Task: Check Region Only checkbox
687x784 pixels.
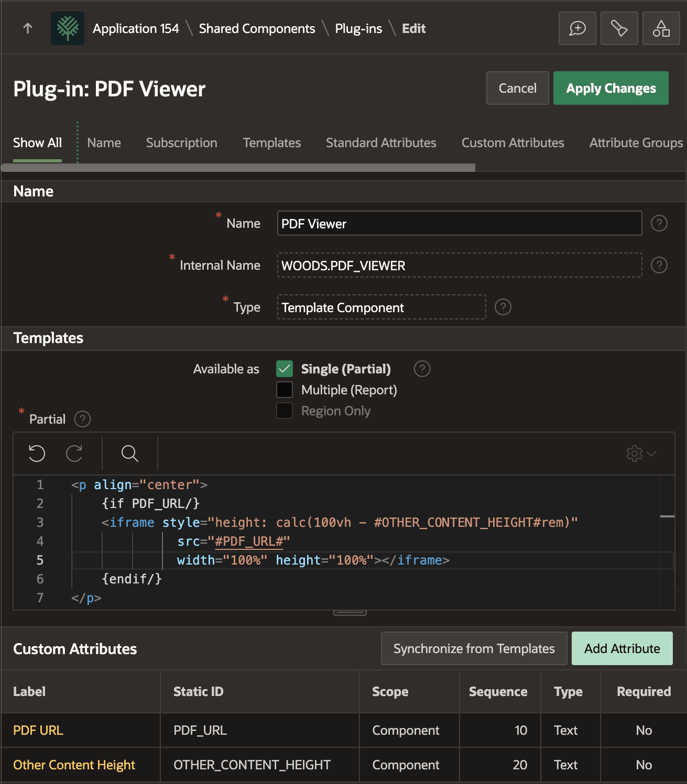Action: coord(285,411)
